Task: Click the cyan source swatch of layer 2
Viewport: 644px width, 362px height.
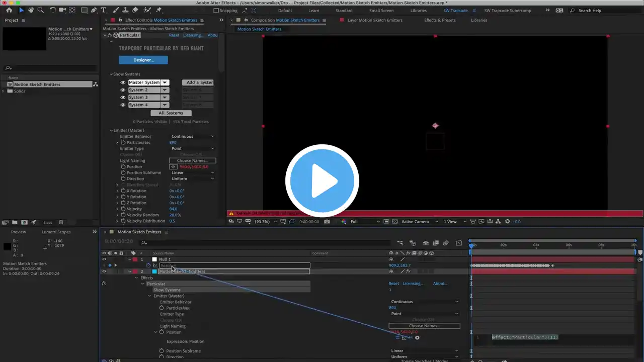Action: 154,271
